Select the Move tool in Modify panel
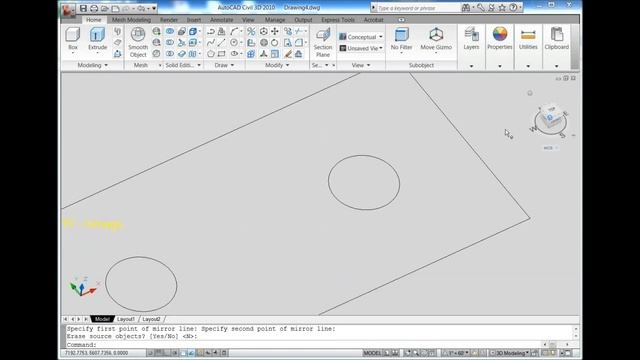Screen dimensions: 640x360 click(x=275, y=31)
